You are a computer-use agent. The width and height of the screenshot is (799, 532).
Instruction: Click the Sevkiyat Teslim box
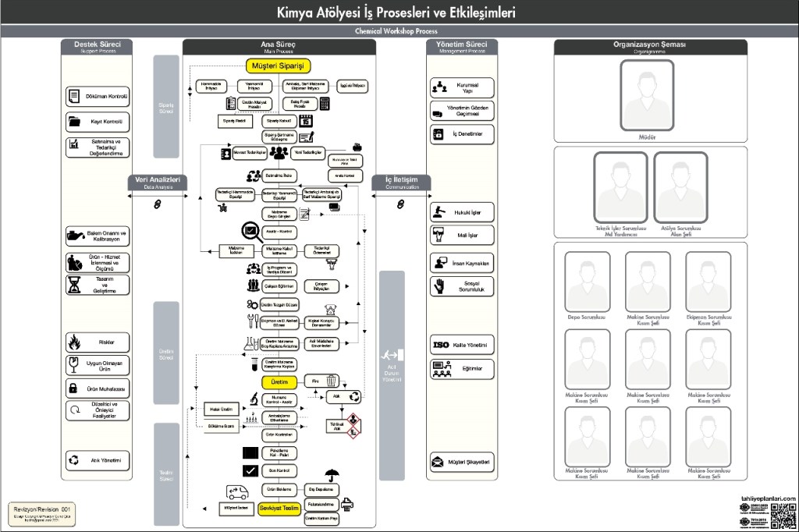279,507
